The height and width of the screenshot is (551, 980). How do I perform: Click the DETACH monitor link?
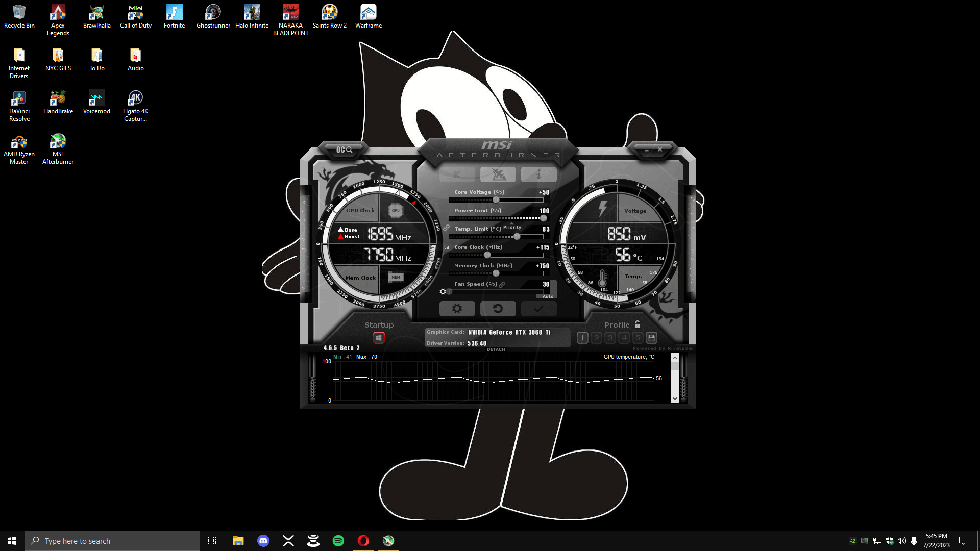(496, 349)
